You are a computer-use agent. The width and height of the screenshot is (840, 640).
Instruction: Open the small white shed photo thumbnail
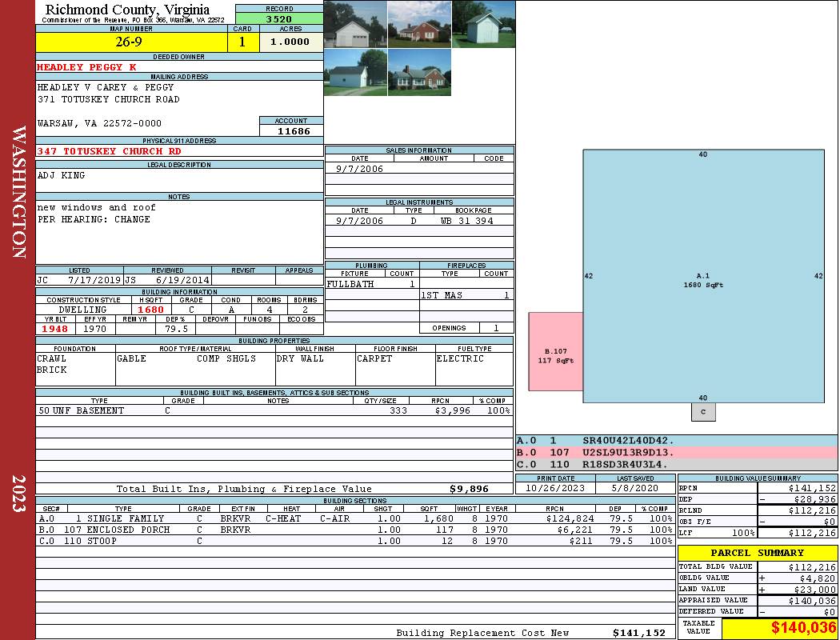484,24
